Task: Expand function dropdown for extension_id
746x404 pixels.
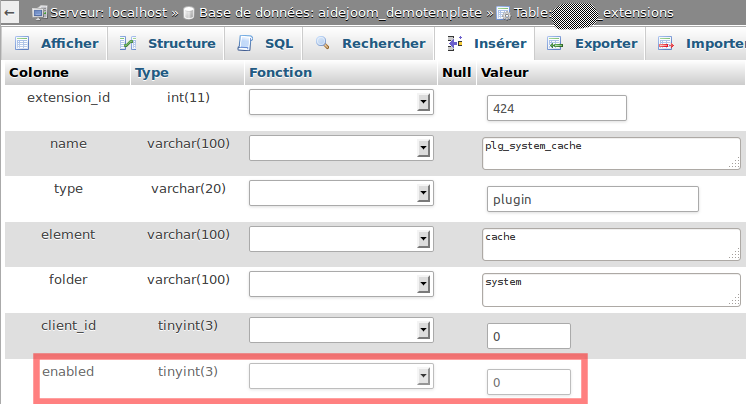Action: pyautogui.click(x=424, y=103)
